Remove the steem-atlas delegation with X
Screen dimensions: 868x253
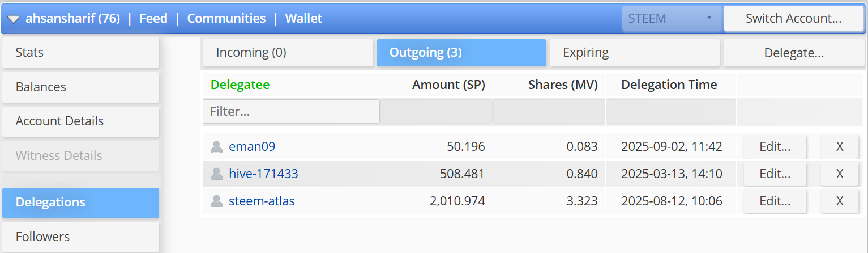pos(840,201)
